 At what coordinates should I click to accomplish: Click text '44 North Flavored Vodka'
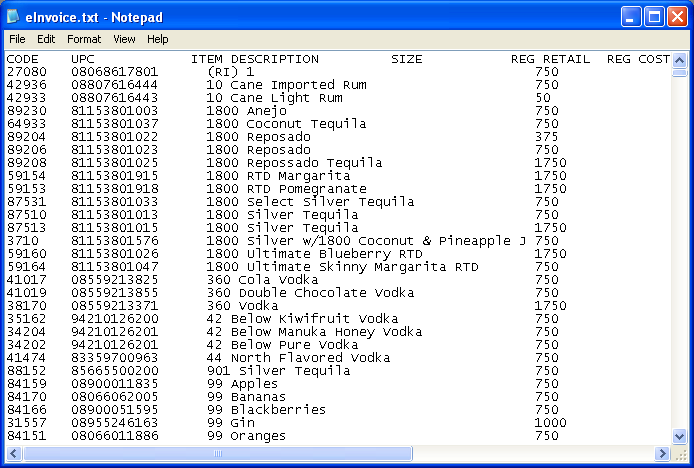click(298, 358)
